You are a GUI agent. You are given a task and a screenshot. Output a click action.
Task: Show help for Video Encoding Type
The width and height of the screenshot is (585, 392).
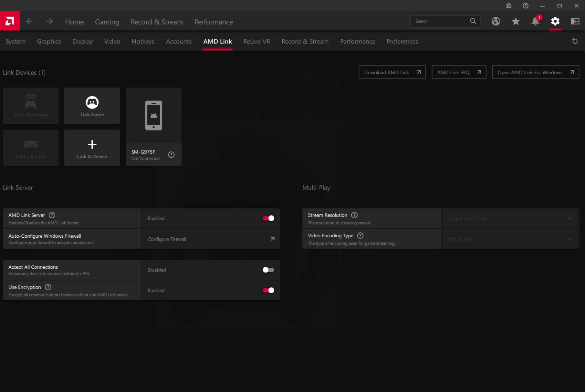coord(361,235)
